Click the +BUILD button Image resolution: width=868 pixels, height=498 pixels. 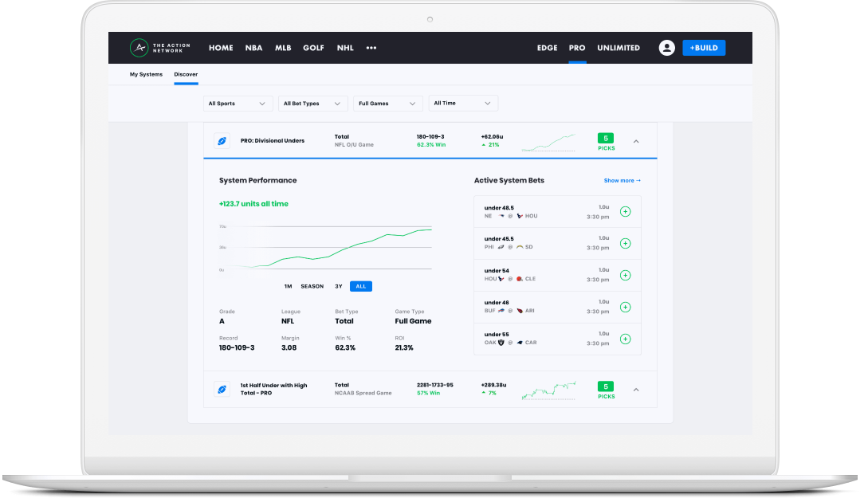704,48
